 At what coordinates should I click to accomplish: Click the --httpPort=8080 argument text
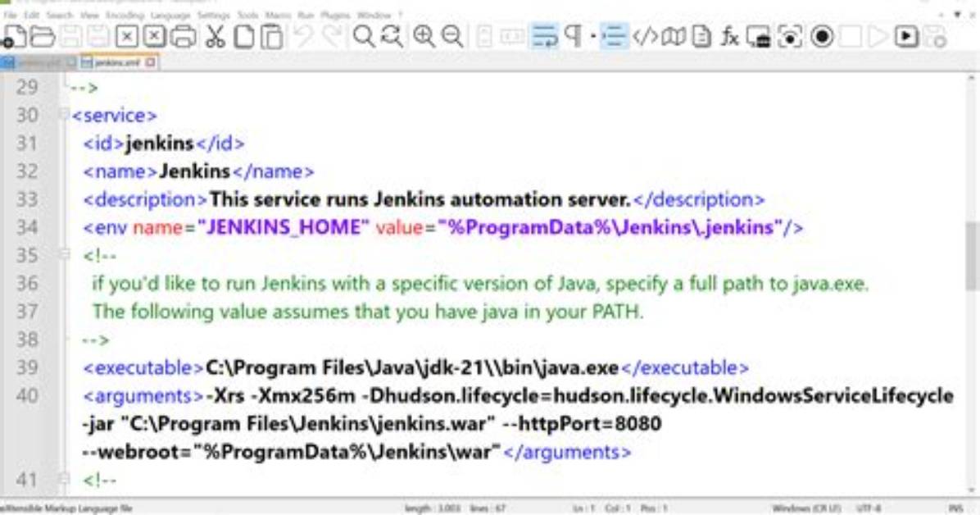(x=581, y=424)
